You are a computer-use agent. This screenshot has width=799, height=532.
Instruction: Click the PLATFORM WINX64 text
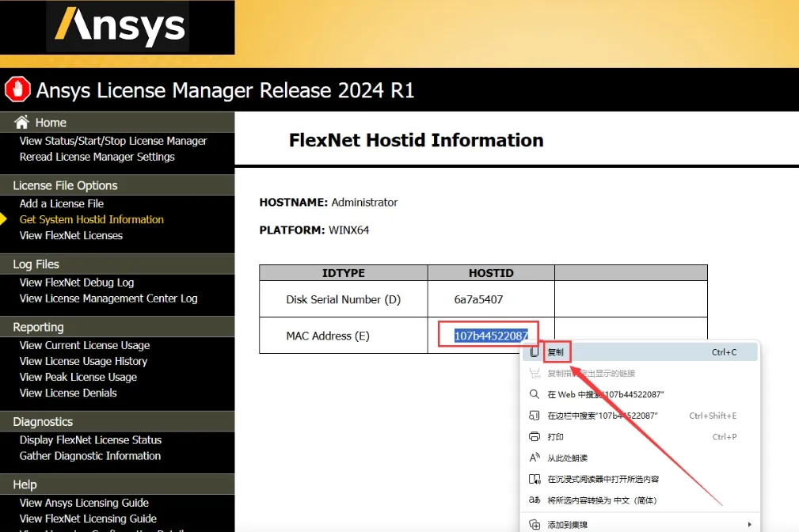click(314, 230)
